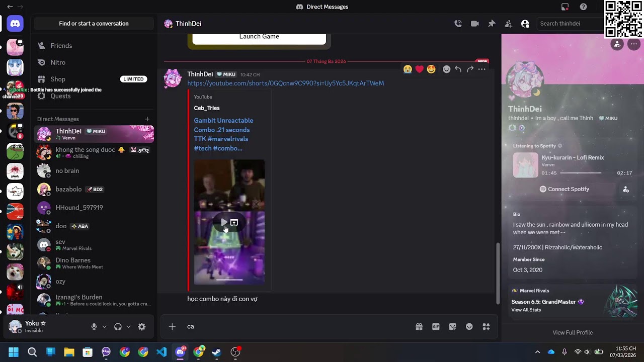The image size is (644, 362).
Task: Open ThinhDei's profile avatar in panel
Action: point(526,80)
